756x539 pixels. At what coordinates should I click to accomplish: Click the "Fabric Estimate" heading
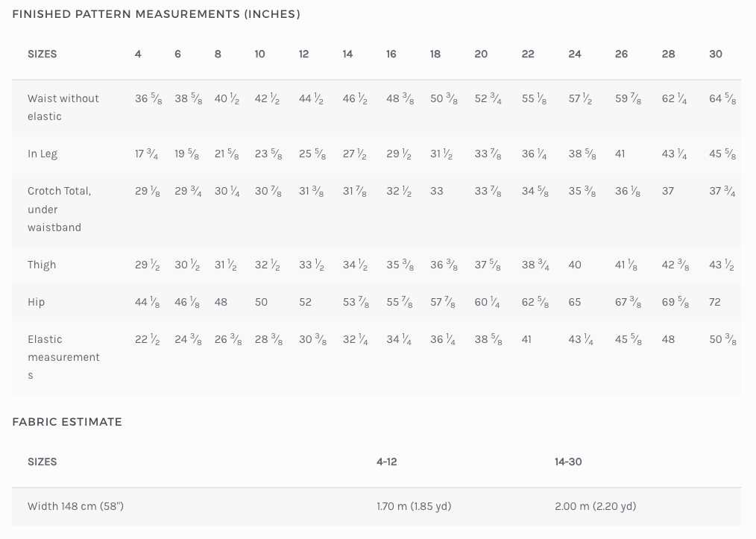pos(67,422)
